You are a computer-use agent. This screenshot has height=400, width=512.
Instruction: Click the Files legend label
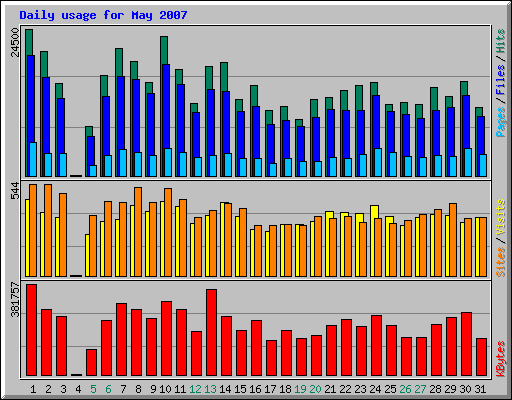(x=501, y=79)
